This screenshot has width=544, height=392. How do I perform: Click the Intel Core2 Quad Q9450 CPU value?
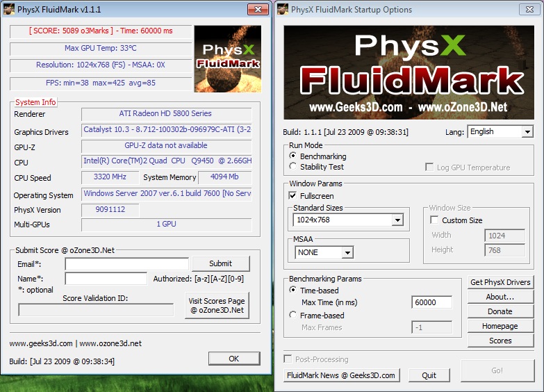click(167, 161)
